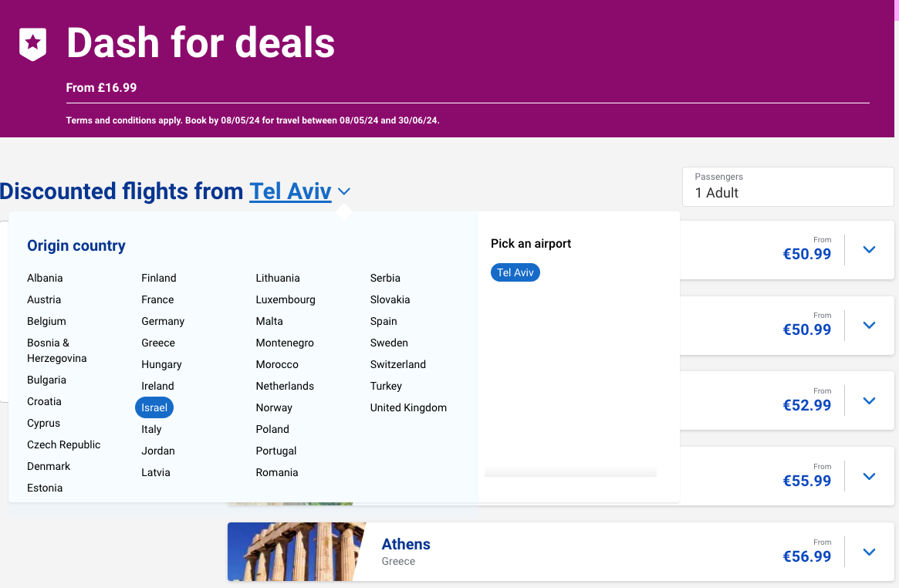This screenshot has height=588, width=899.
Task: Expand the €52.99 flight deal chevron
Action: click(x=869, y=401)
